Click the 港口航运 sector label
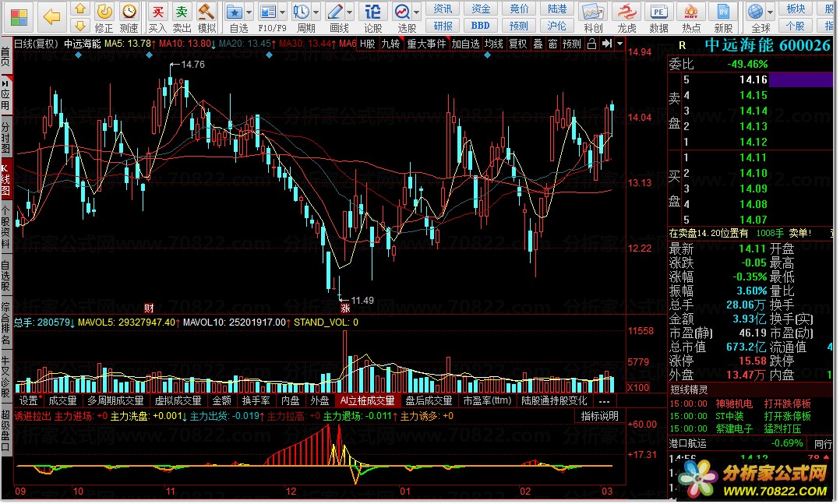 pyautogui.click(x=687, y=443)
